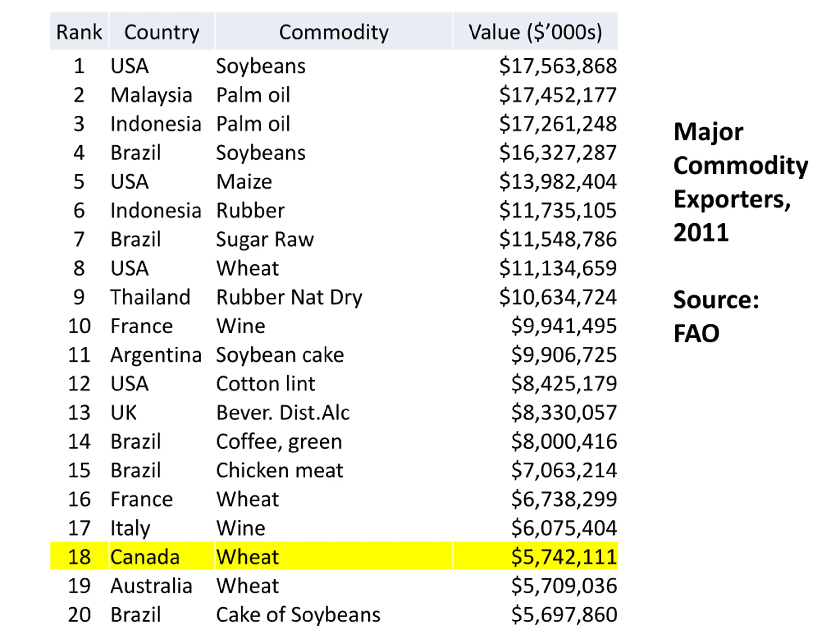Click the Chicken meat commodity cell
The width and height of the screenshot is (840, 630).
point(280,470)
